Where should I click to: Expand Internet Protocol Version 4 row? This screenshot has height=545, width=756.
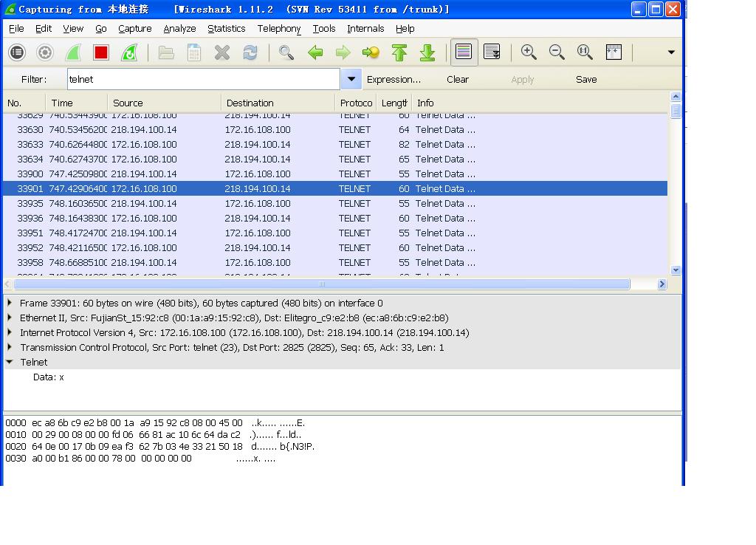[x=10, y=332]
